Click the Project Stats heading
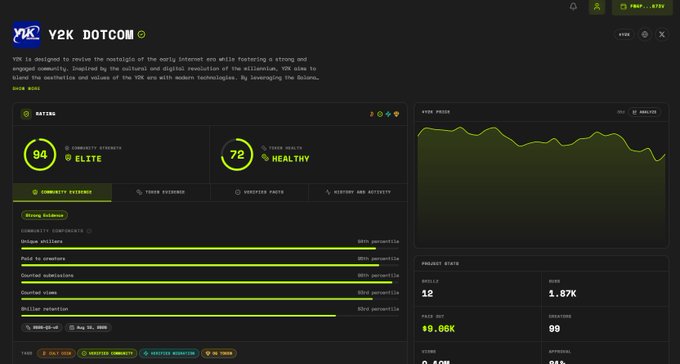The width and height of the screenshot is (680, 364). coord(440,264)
